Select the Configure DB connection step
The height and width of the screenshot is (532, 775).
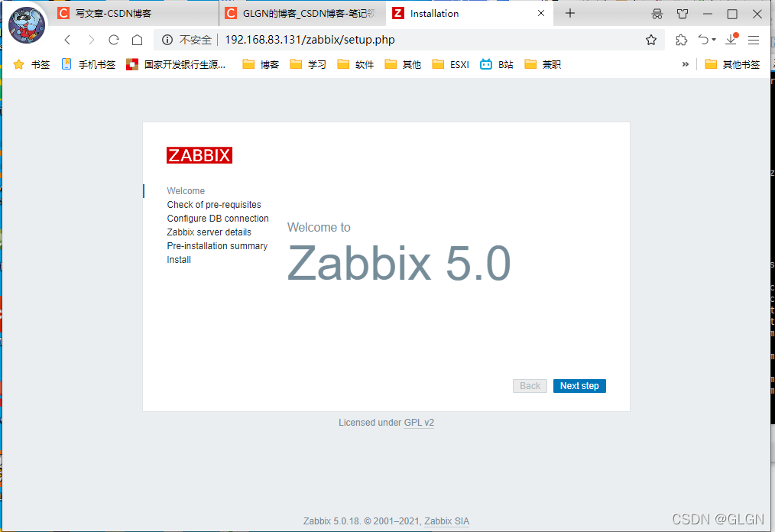(218, 218)
